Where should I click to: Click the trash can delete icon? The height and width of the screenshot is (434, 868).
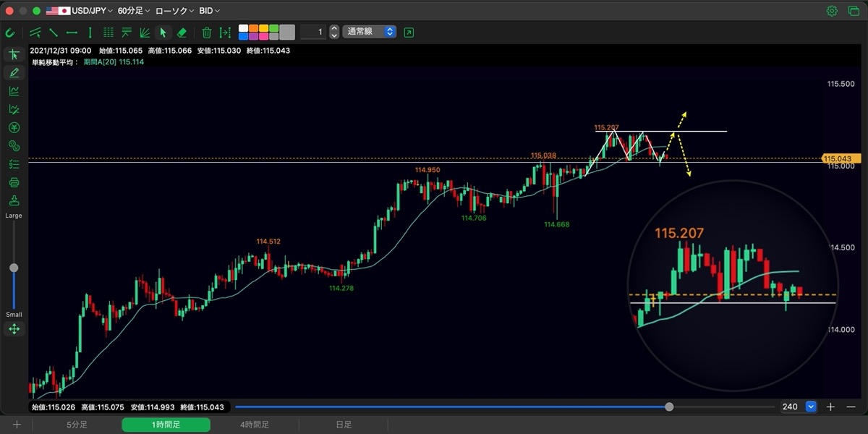pyautogui.click(x=206, y=33)
